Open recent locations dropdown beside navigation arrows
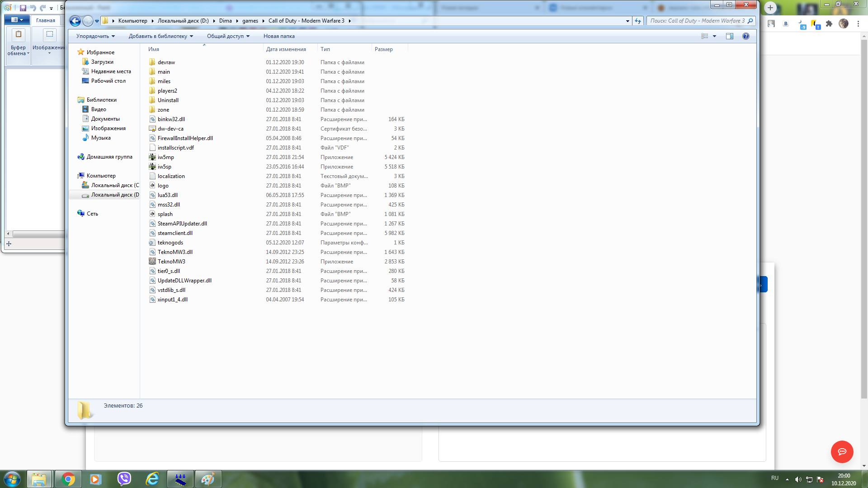The height and width of the screenshot is (488, 868). point(97,21)
